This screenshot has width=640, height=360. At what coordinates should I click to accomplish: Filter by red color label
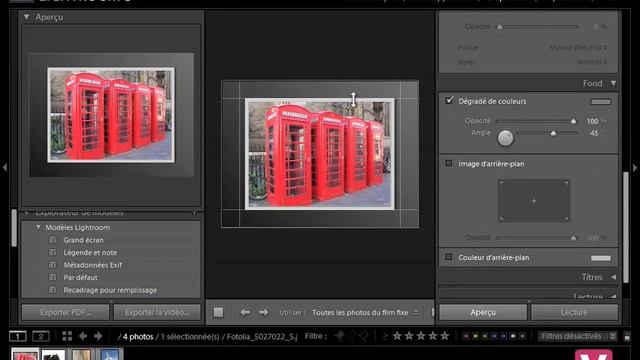point(466,336)
